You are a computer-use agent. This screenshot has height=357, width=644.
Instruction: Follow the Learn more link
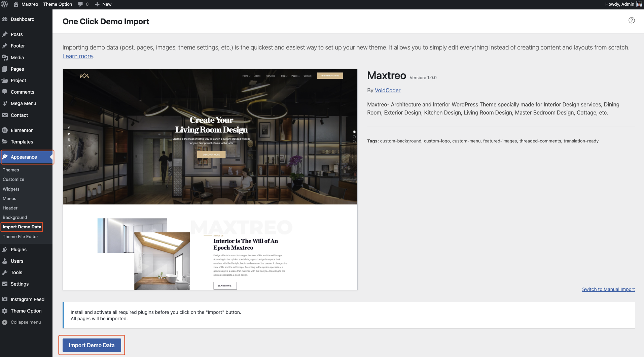pyautogui.click(x=78, y=56)
